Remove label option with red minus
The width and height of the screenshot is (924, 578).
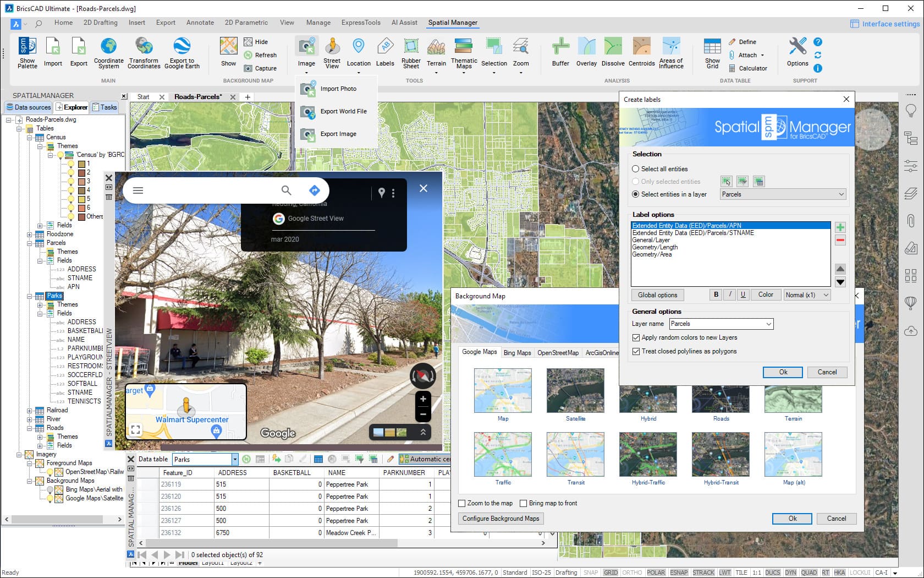(840, 240)
